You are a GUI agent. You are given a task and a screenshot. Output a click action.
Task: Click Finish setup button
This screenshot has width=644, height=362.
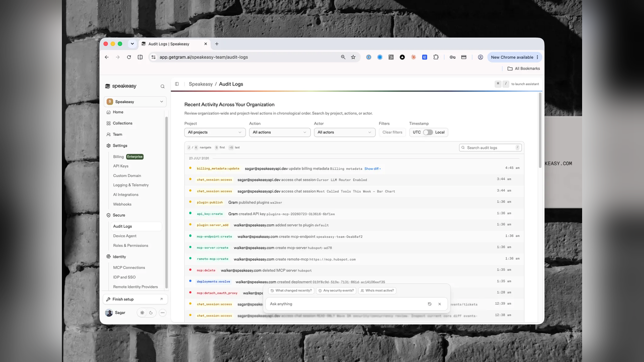[x=135, y=299]
